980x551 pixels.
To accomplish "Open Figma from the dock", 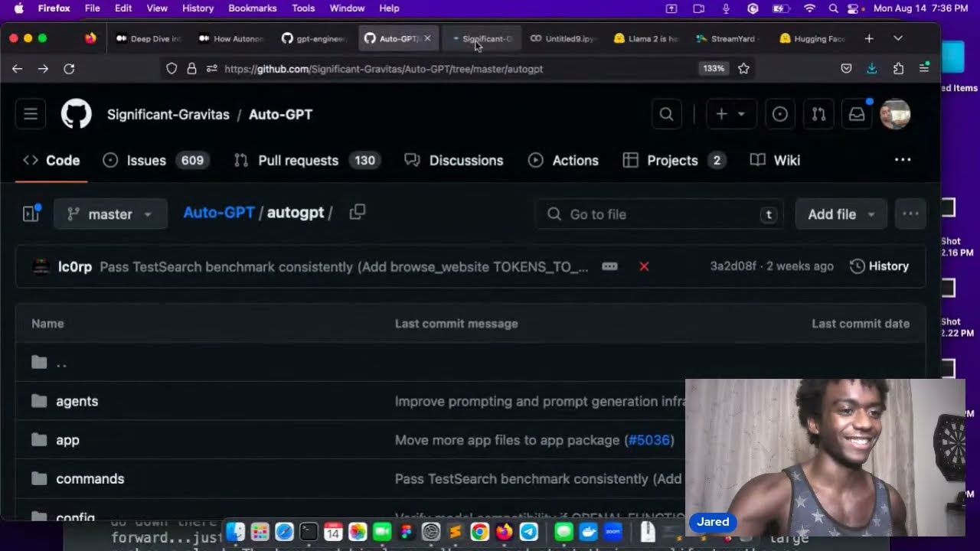I will click(x=406, y=531).
